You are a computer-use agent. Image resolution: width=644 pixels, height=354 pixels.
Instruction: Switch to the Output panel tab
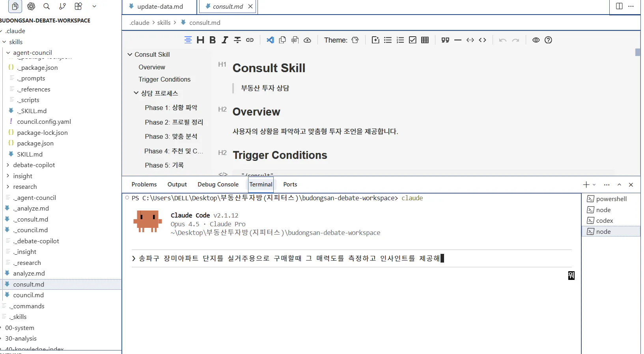click(x=177, y=184)
